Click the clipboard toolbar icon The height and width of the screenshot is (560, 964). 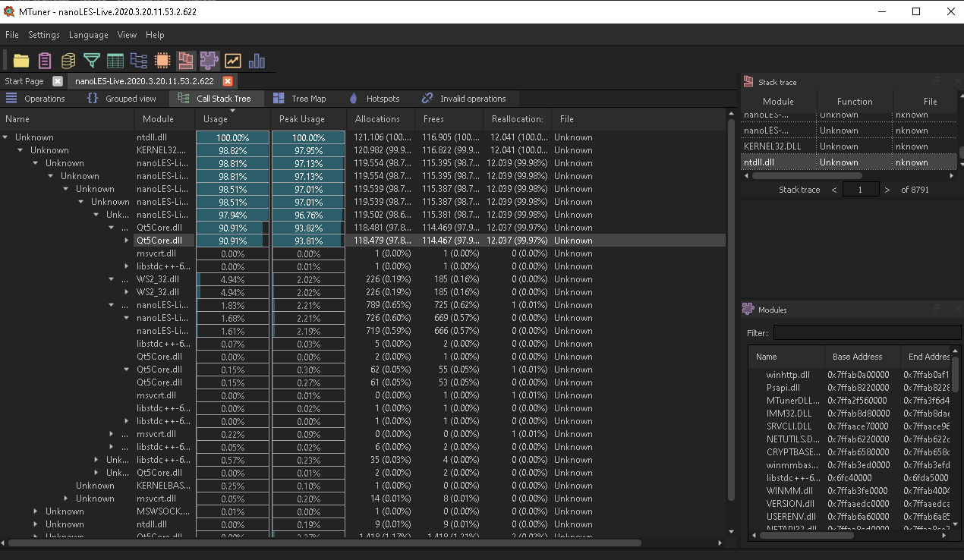point(44,60)
